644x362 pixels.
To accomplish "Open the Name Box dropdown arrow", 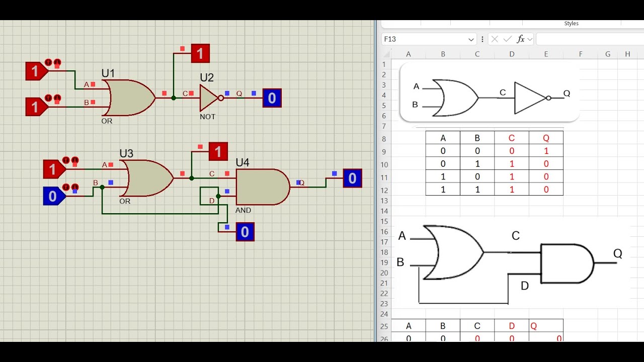I will pyautogui.click(x=471, y=39).
